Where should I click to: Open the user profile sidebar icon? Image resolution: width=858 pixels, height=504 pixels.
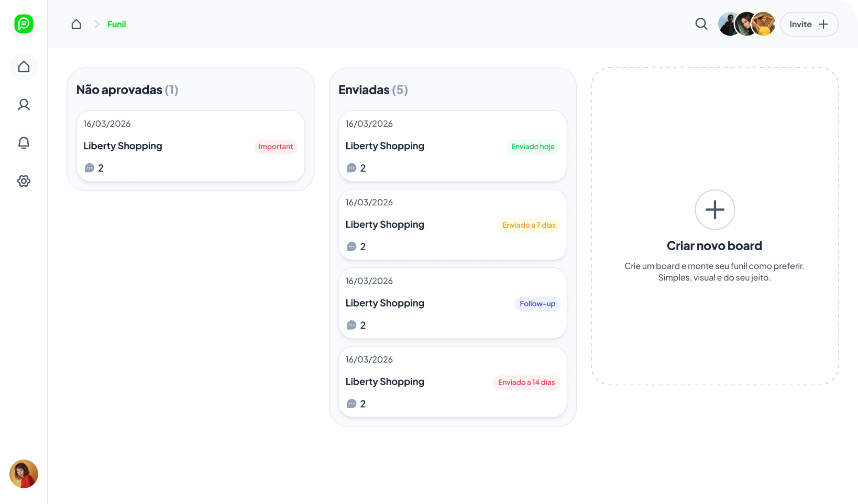click(24, 105)
